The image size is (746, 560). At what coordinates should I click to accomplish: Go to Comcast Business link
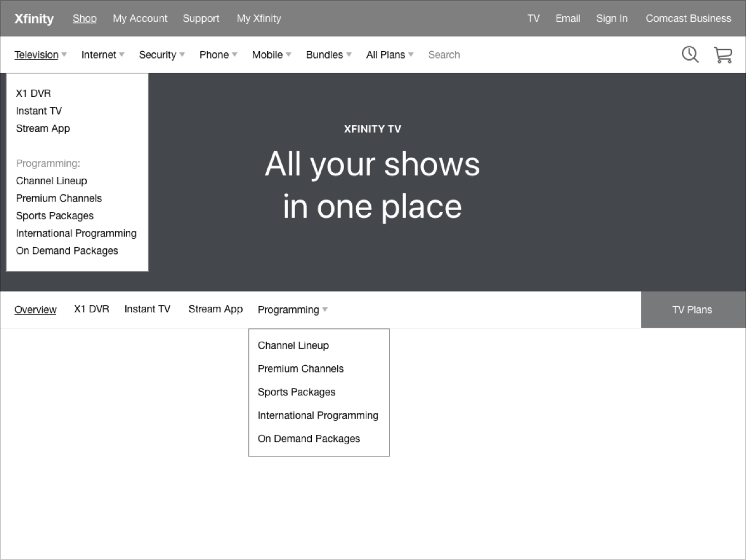tap(688, 18)
